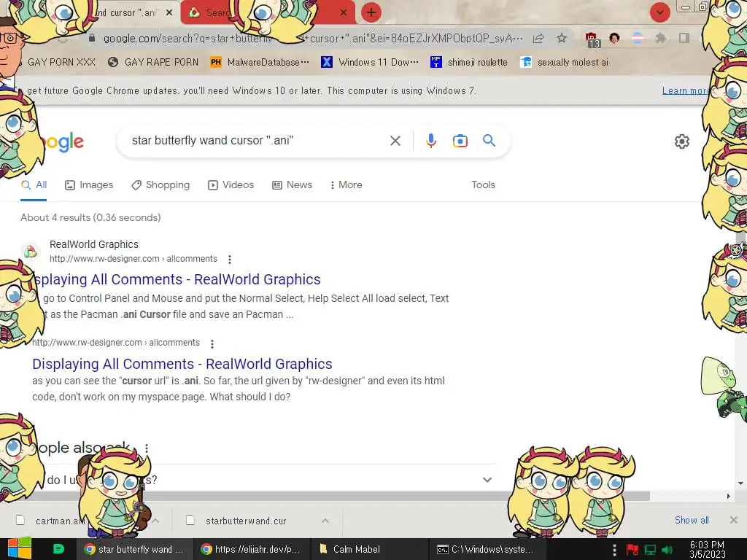The image size is (747, 560).
Task: Open the network tray icon
Action: 650,550
